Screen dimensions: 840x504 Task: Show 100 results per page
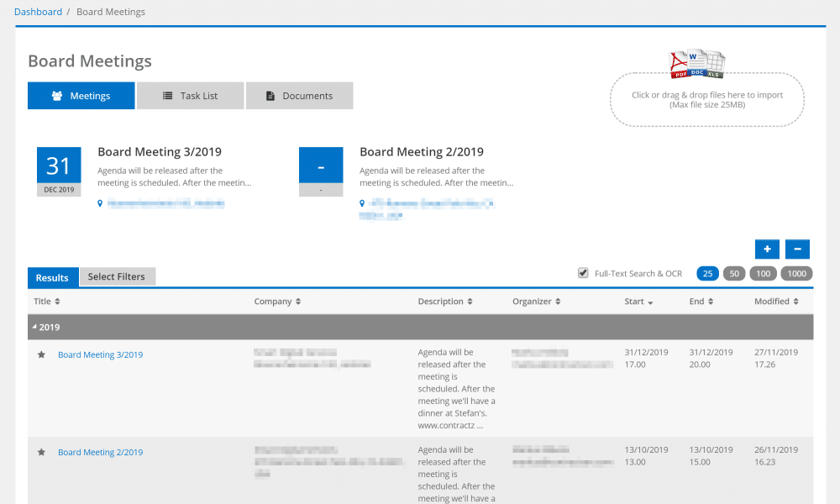[764, 274]
